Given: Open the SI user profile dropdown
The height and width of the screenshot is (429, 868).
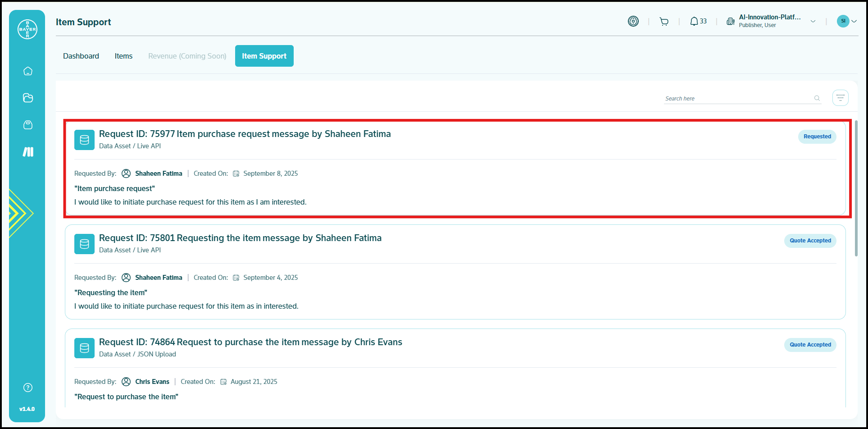Looking at the screenshot, I should (x=847, y=21).
